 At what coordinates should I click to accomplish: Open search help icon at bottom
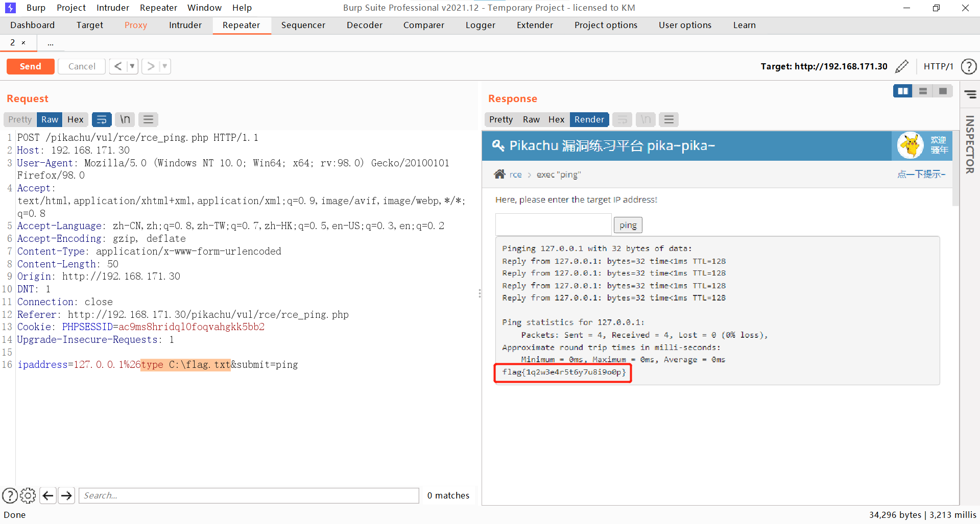(10, 495)
